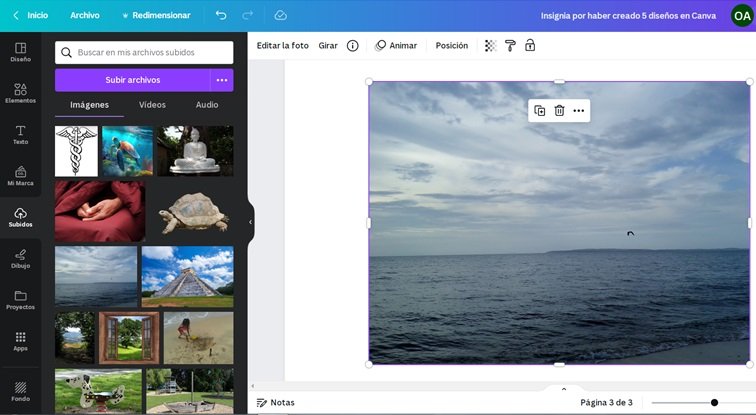Open the Elementos sidebar panel
Screen dimensions: 756x415
click(x=20, y=93)
